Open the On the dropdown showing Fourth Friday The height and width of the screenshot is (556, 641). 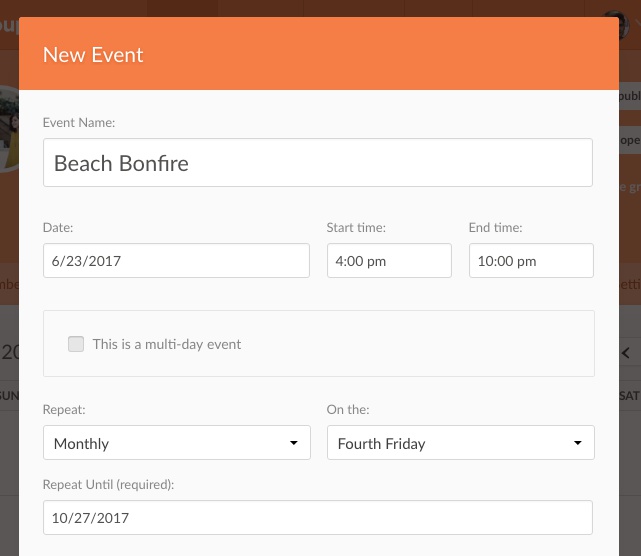click(x=461, y=442)
